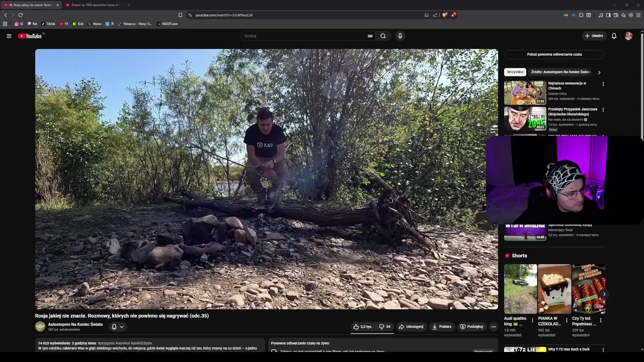644x362 pixels.
Task: Go back with browser back arrow
Action: coord(6,15)
